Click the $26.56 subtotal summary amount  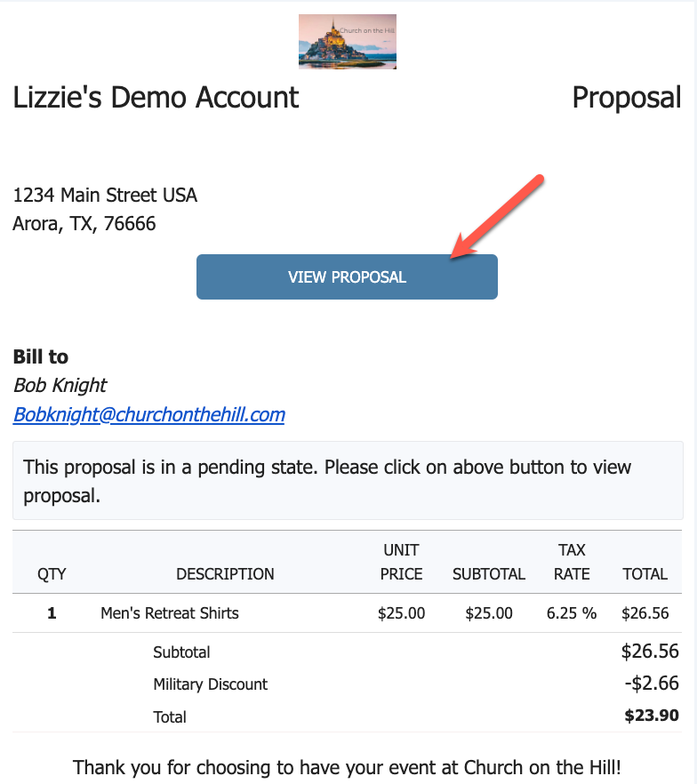tap(650, 652)
